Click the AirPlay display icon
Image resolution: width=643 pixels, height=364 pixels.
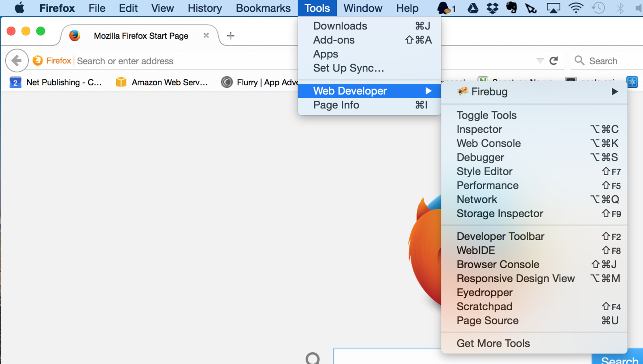(554, 8)
